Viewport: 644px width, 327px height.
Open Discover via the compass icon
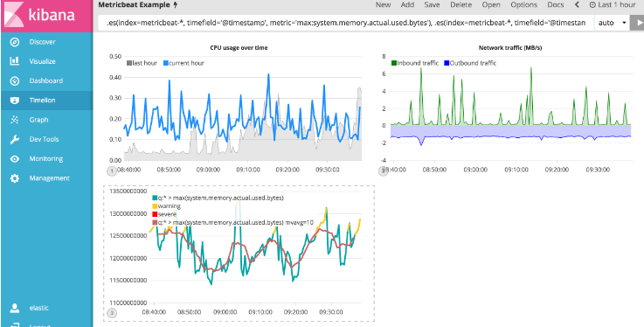(15, 42)
